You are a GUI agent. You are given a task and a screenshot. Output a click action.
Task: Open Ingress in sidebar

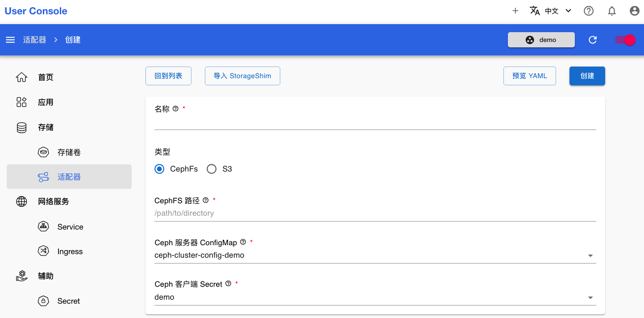point(69,251)
